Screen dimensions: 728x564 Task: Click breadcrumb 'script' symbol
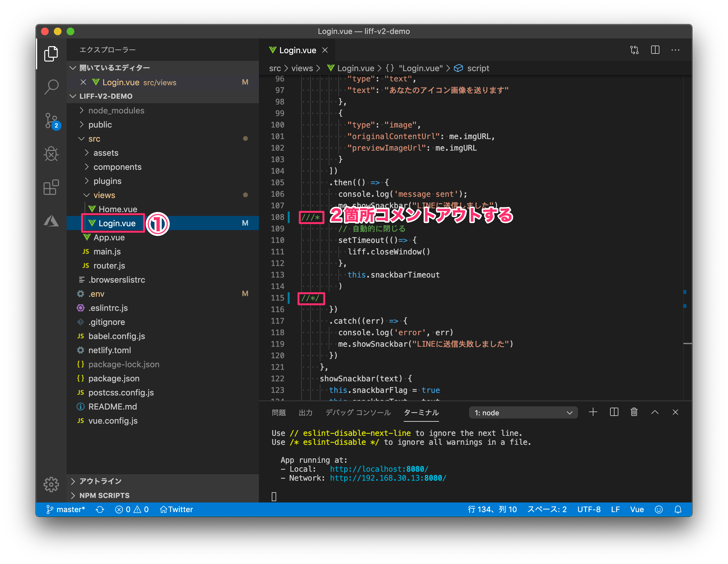tap(478, 68)
